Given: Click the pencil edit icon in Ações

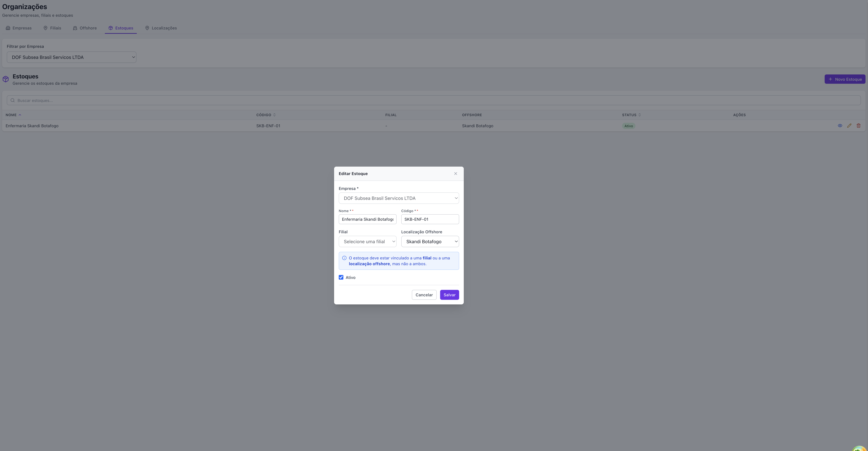Looking at the screenshot, I should pos(849,126).
